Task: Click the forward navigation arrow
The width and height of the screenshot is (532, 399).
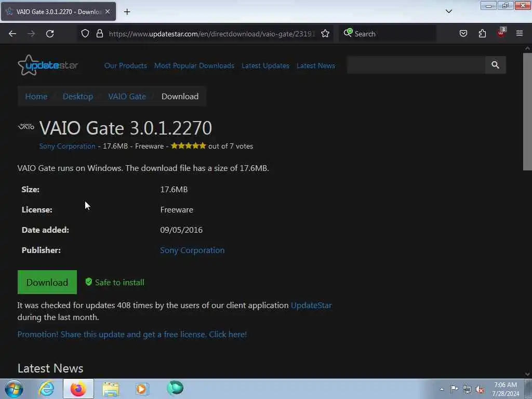Action: (x=31, y=34)
